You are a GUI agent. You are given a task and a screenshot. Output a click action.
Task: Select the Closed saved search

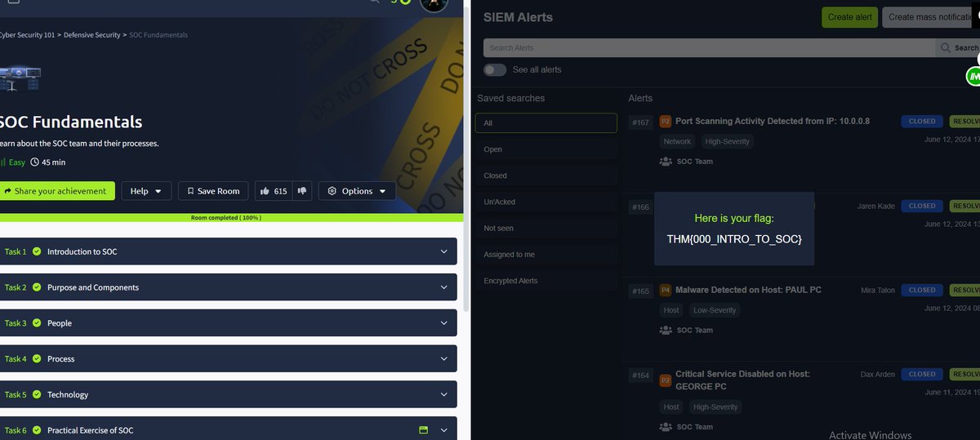tap(546, 176)
